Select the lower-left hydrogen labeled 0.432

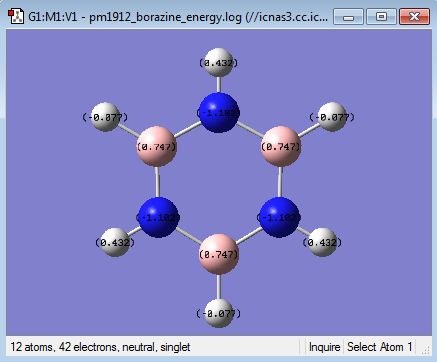pos(115,242)
